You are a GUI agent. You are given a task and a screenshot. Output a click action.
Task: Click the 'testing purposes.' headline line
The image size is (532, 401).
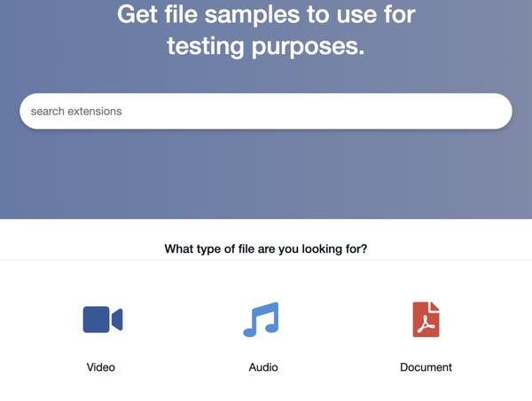266,47
